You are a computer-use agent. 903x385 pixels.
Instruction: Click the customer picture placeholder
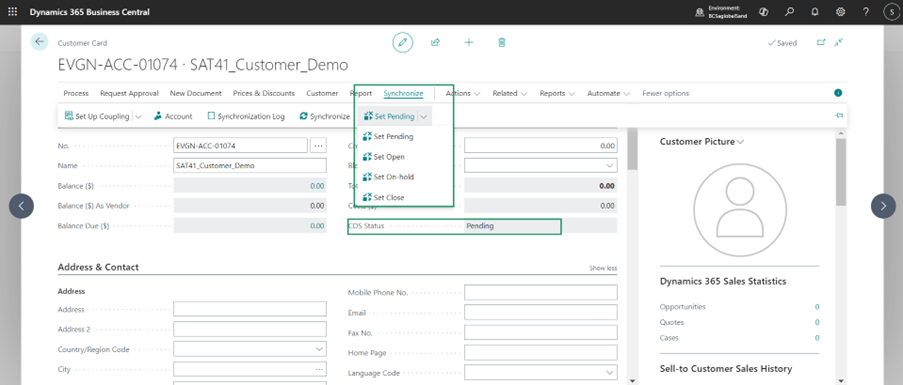pyautogui.click(x=739, y=209)
